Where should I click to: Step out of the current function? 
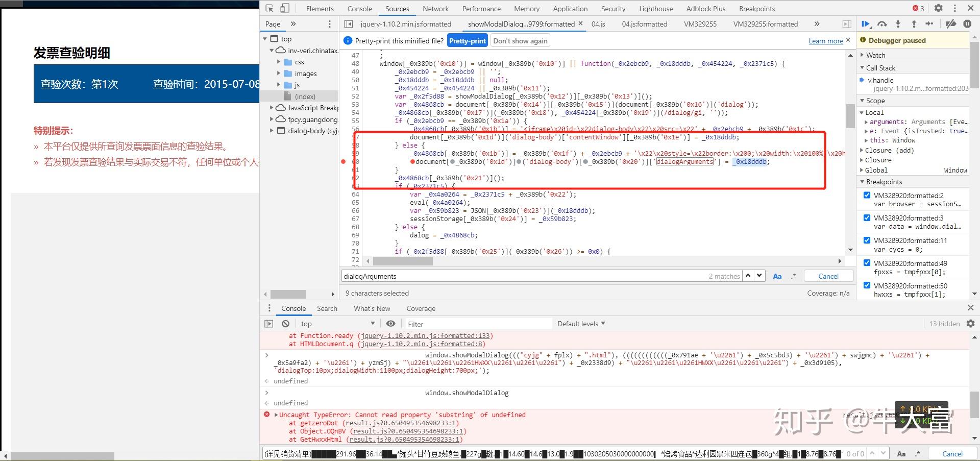[914, 23]
